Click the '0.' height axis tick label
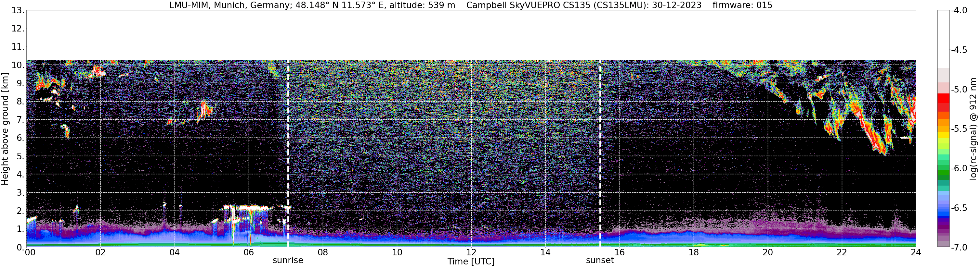Image resolution: width=980 pixels, height=268 pixels. click(20, 247)
